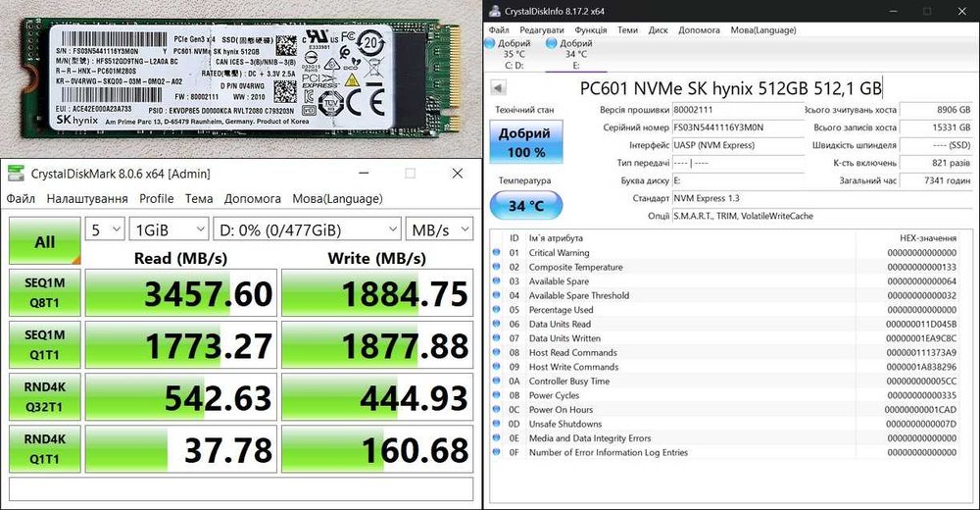Open Тема menu in CrystalDiskMark
This screenshot has height=510, width=980.
199,198
